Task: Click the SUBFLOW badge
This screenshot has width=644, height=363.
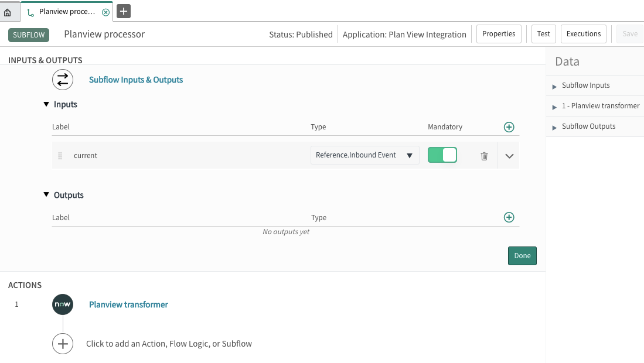Action: (x=29, y=35)
